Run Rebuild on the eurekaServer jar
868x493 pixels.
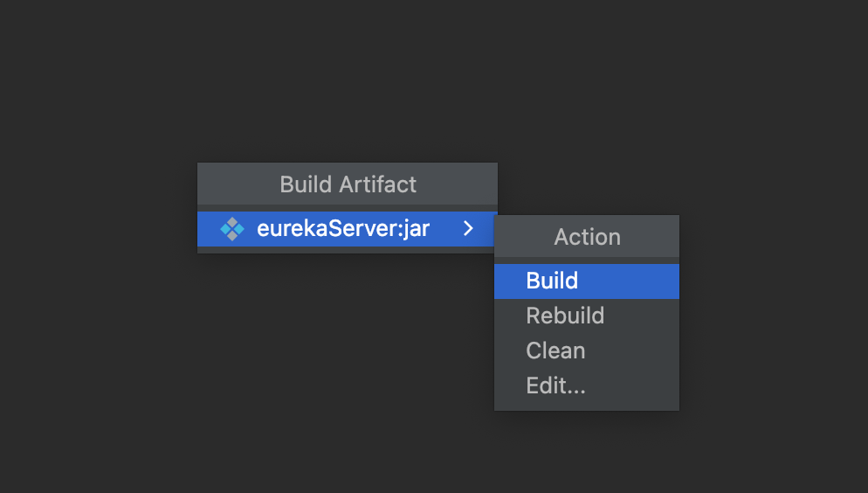(586, 316)
